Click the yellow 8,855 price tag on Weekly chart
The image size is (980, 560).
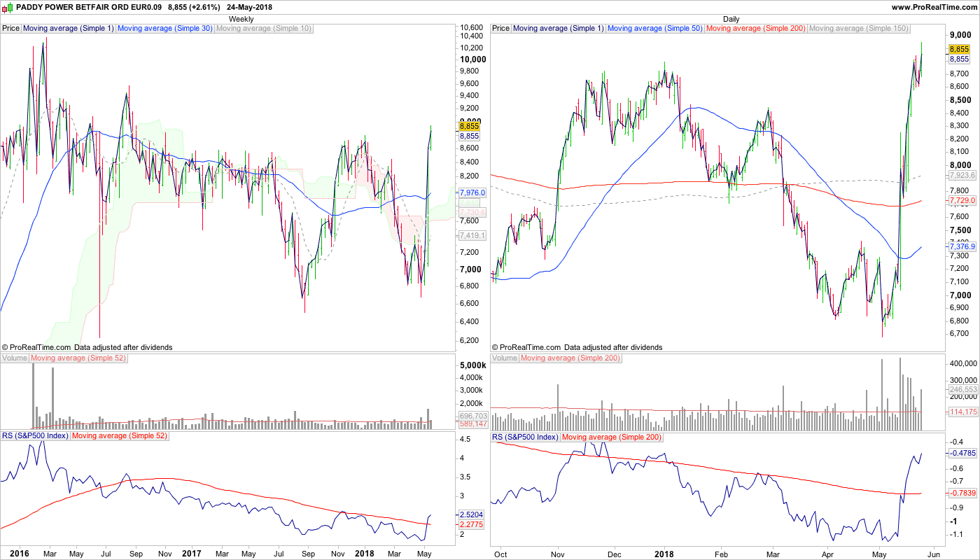[x=469, y=126]
